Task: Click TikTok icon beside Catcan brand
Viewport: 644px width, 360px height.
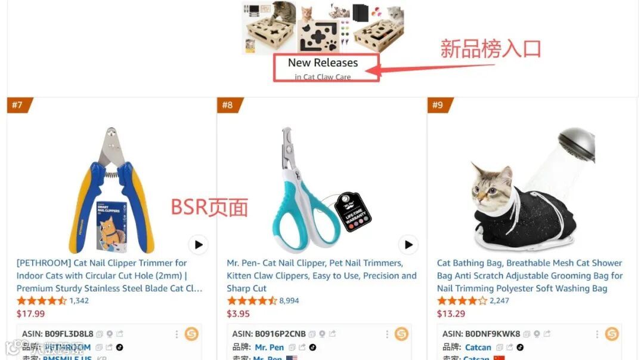Action: tap(520, 347)
